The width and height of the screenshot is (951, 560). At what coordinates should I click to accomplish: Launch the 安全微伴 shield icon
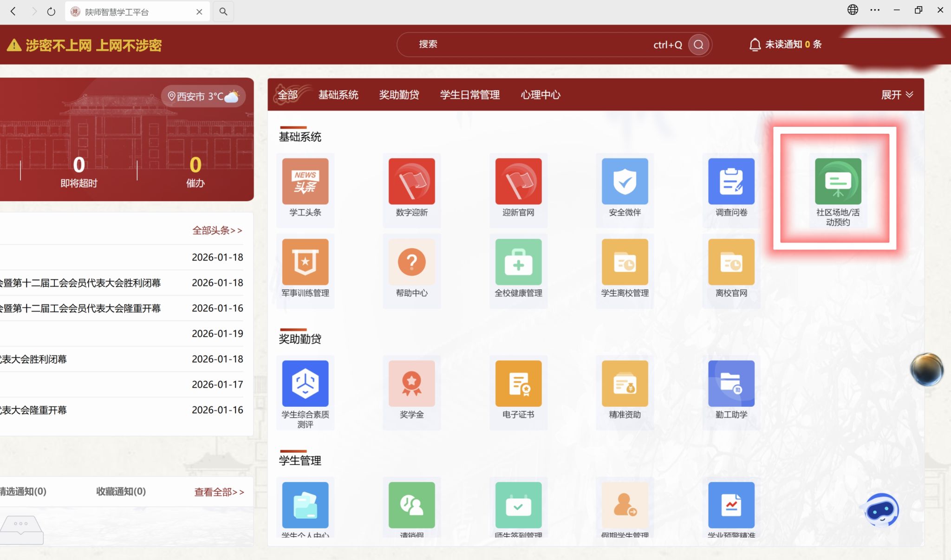[x=625, y=182]
